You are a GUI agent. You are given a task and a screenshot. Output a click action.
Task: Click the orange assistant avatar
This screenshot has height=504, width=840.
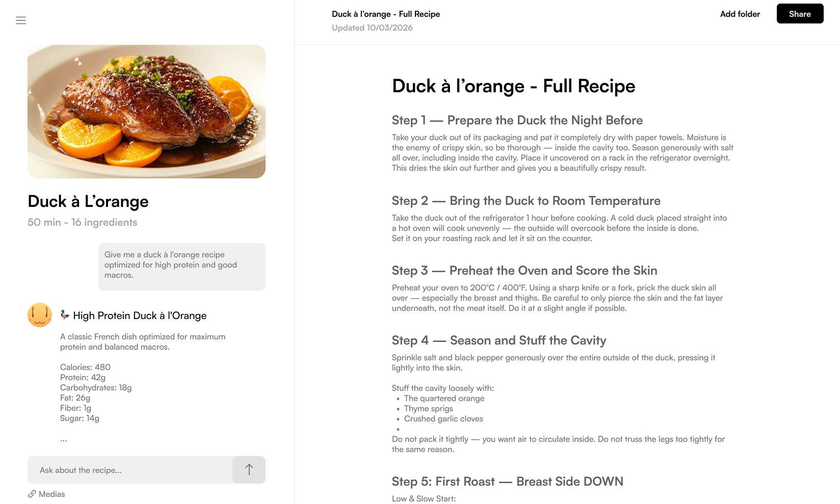tap(40, 315)
